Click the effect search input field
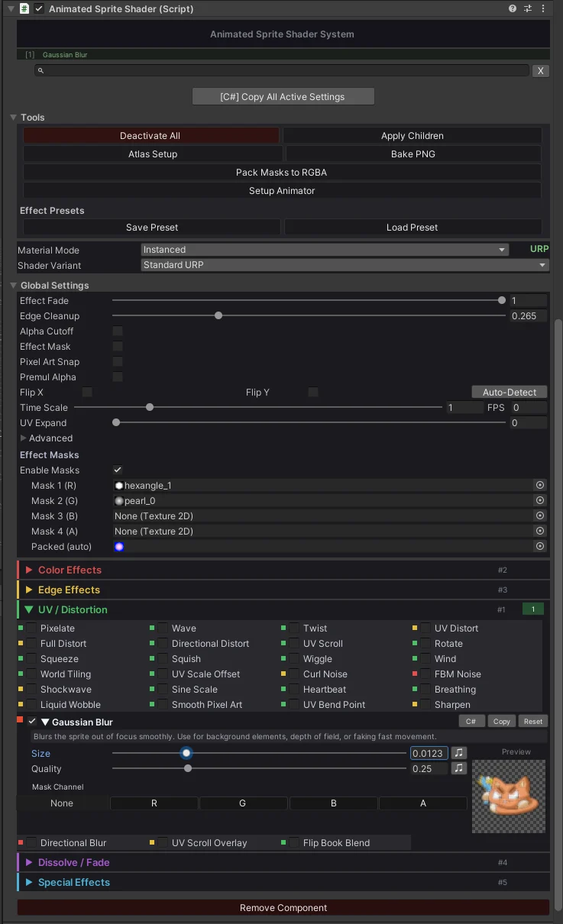The height and width of the screenshot is (924, 563). [x=282, y=70]
